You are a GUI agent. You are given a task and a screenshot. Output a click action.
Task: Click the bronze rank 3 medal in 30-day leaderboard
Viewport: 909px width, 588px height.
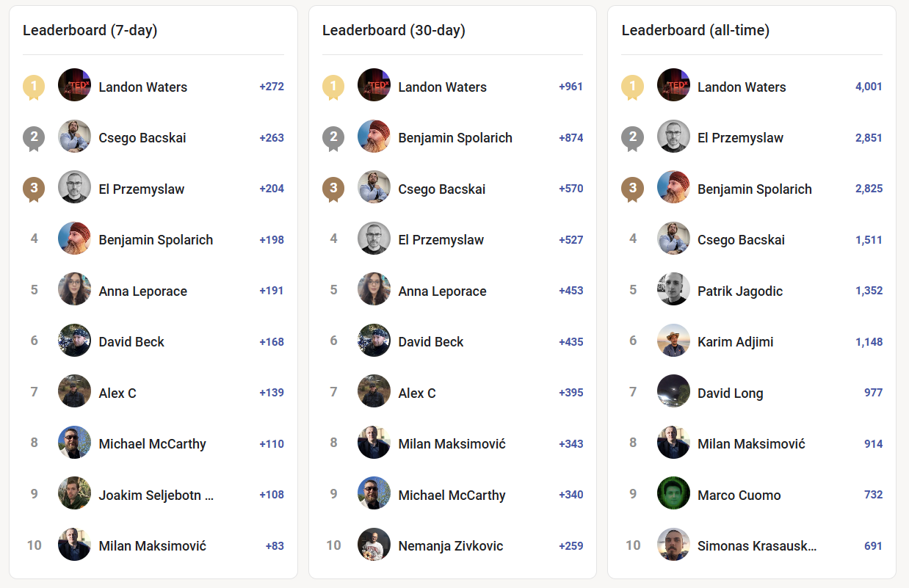[x=333, y=189]
